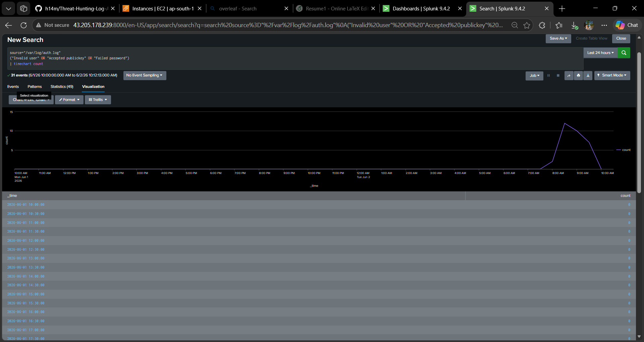Stop the search job

tap(558, 75)
